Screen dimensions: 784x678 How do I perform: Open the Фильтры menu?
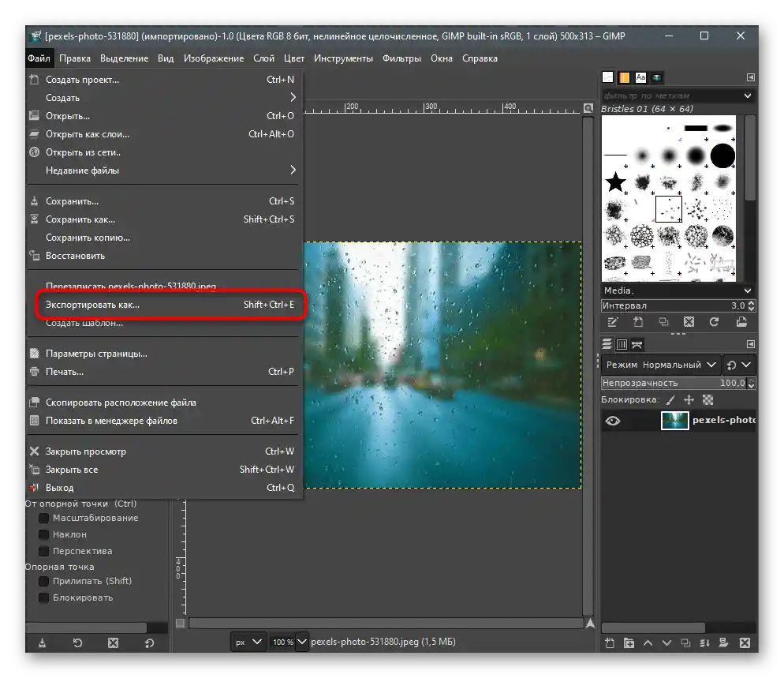coord(401,58)
